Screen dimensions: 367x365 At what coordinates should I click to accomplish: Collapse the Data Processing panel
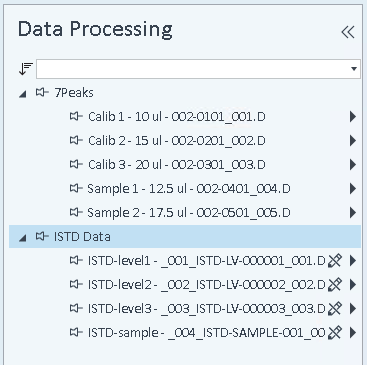348,32
